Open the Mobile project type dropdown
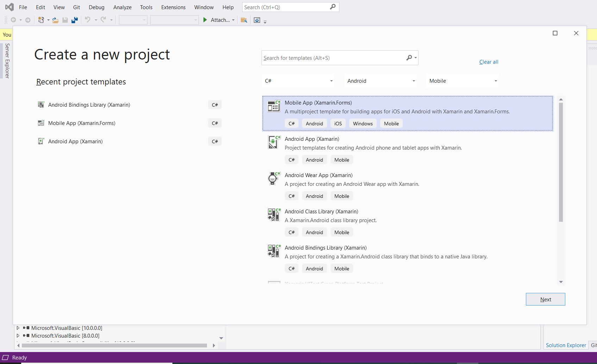 point(463,81)
